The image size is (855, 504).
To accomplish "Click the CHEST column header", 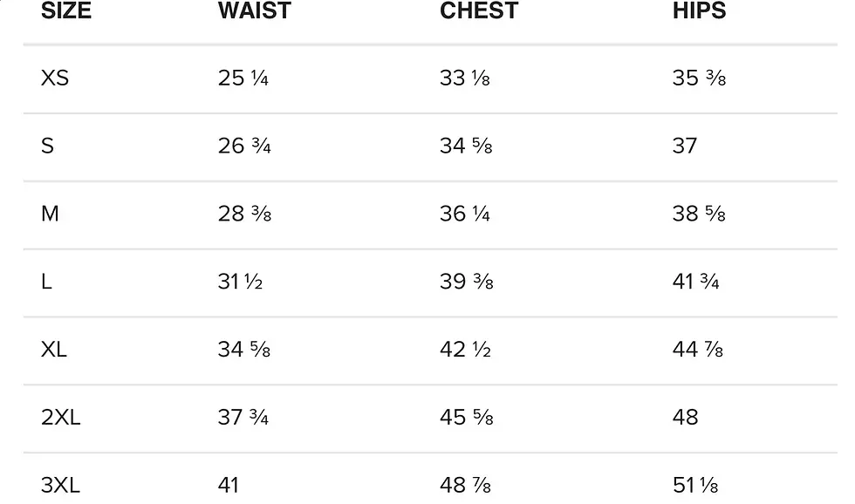I will coord(479,11).
